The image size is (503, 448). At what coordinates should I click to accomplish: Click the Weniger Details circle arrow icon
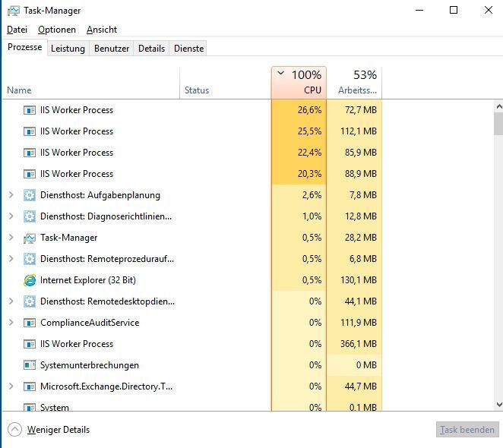(14, 430)
